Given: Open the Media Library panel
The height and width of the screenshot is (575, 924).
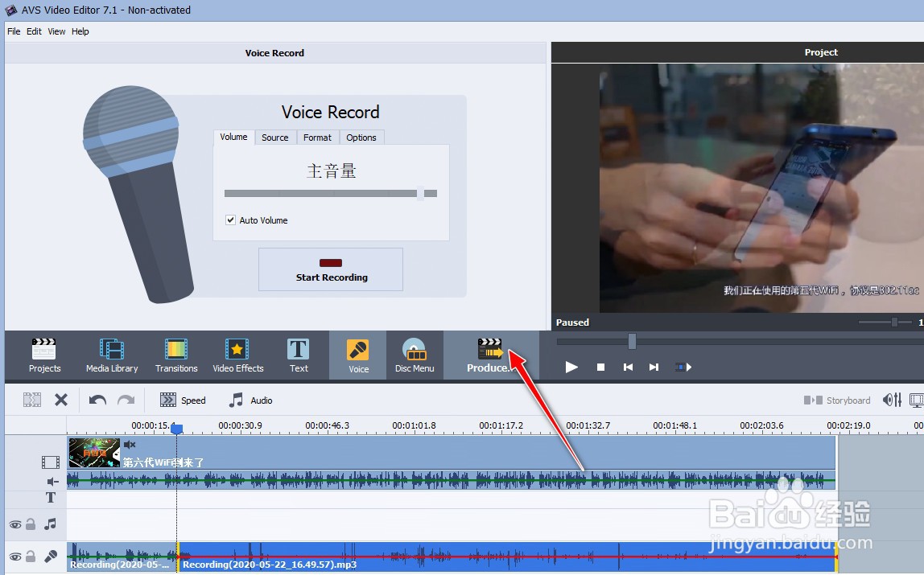Looking at the screenshot, I should [x=111, y=355].
